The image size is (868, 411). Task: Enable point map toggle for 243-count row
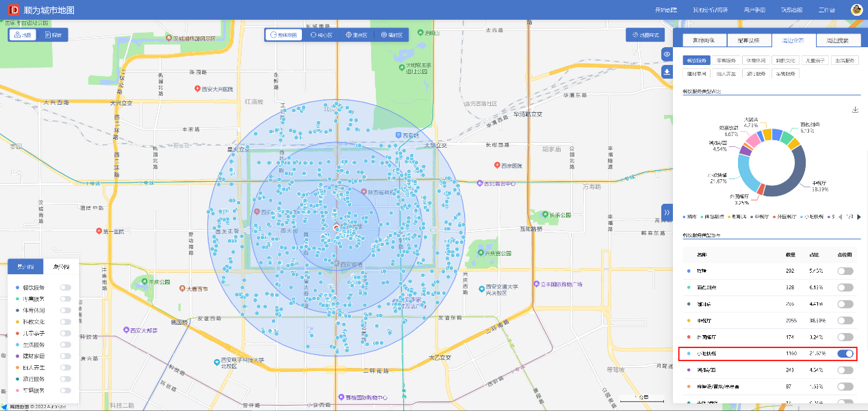[845, 370]
